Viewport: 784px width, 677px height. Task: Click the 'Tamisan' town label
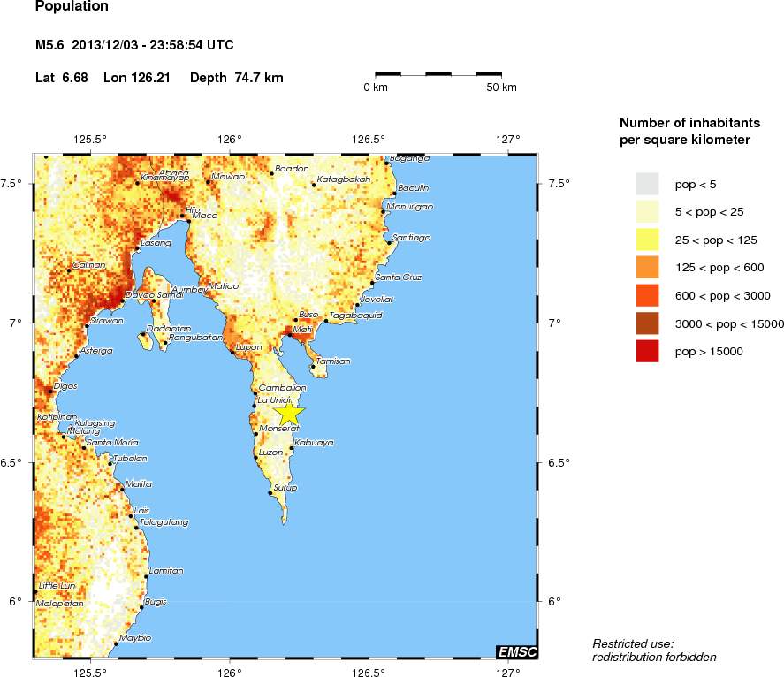[x=333, y=361]
